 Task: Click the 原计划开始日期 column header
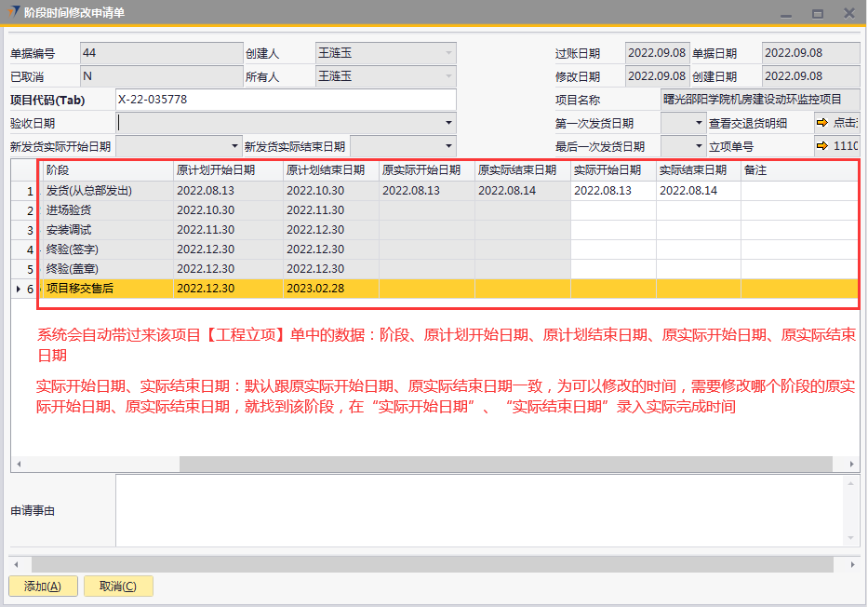[x=228, y=170]
